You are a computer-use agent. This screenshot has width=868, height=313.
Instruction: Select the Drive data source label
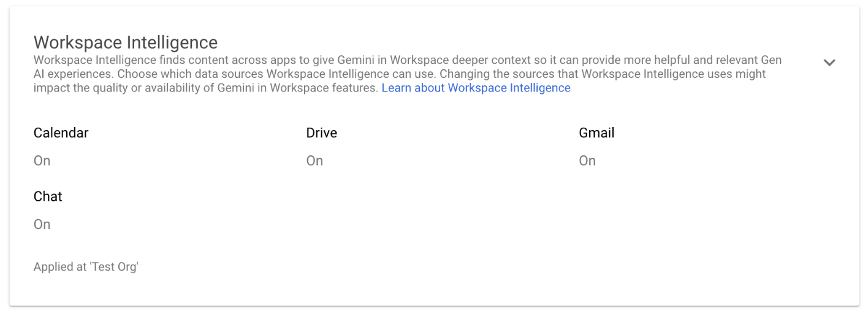(322, 133)
